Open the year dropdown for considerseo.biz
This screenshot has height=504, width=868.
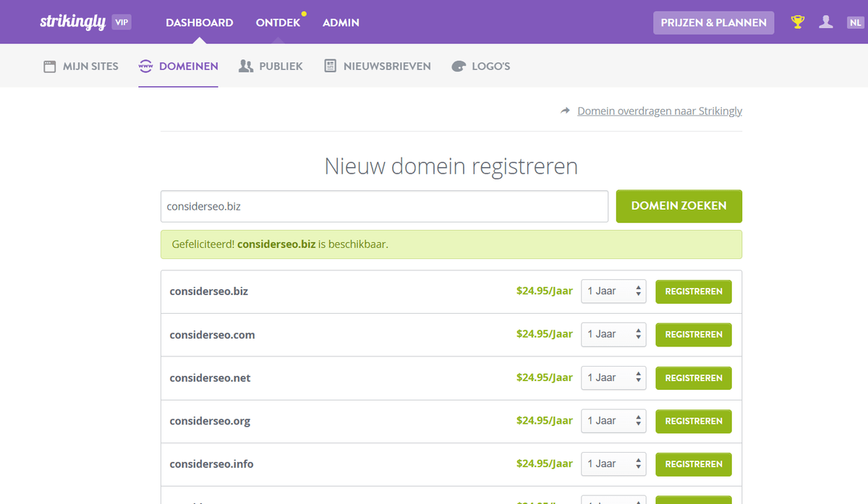[613, 291]
